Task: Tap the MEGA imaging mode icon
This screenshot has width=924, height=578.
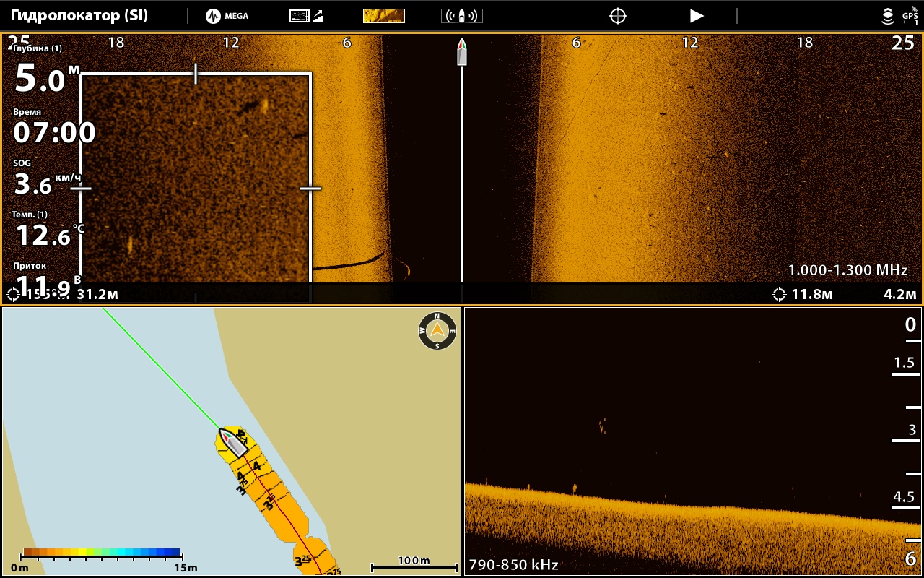Action: pyautogui.click(x=227, y=16)
